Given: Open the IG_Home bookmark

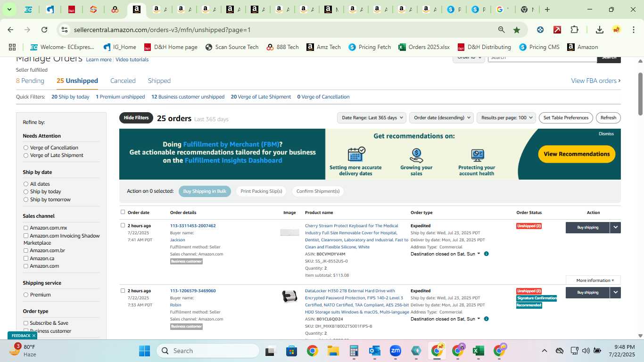Looking at the screenshot, I should click(x=120, y=47).
